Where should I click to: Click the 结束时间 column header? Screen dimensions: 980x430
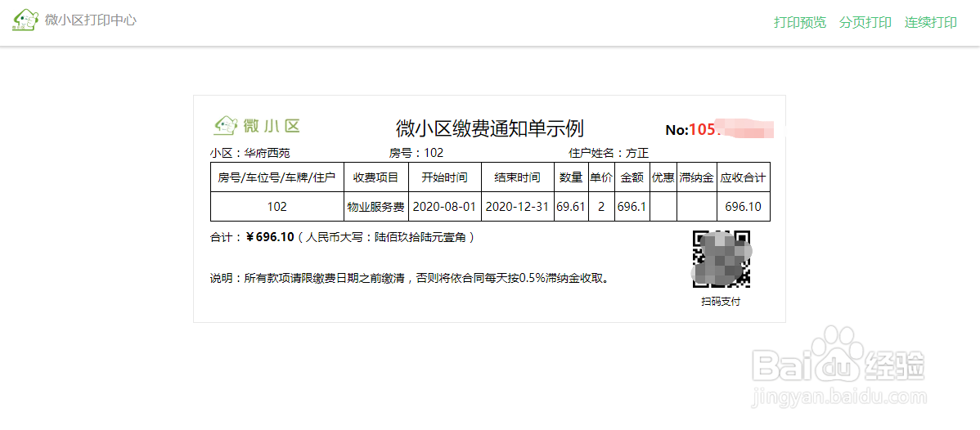point(518,177)
